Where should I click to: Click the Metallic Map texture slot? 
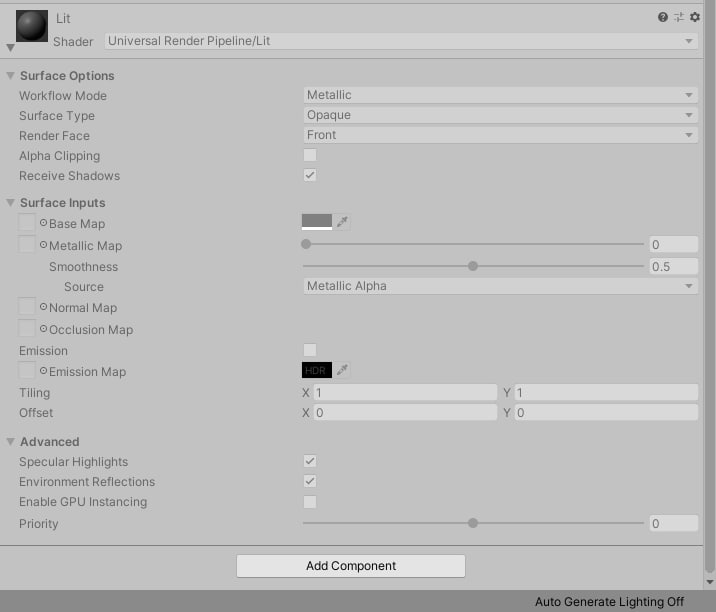pos(26,244)
